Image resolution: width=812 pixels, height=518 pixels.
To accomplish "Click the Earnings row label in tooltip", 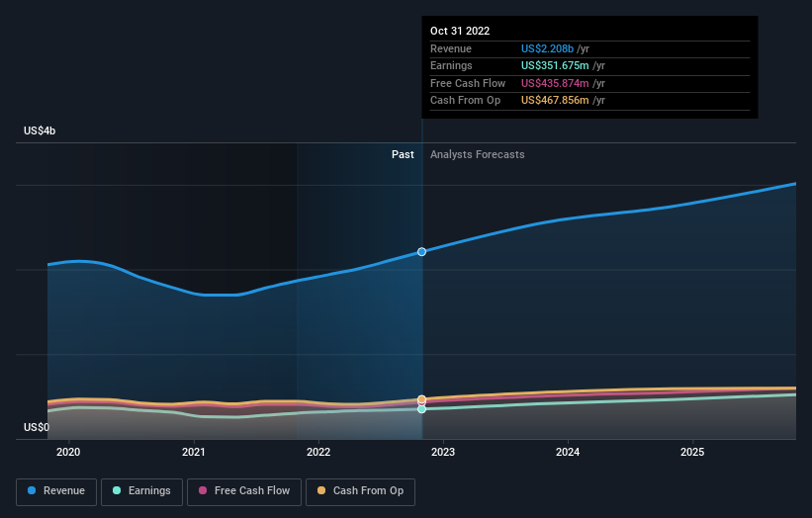I will tap(452, 65).
